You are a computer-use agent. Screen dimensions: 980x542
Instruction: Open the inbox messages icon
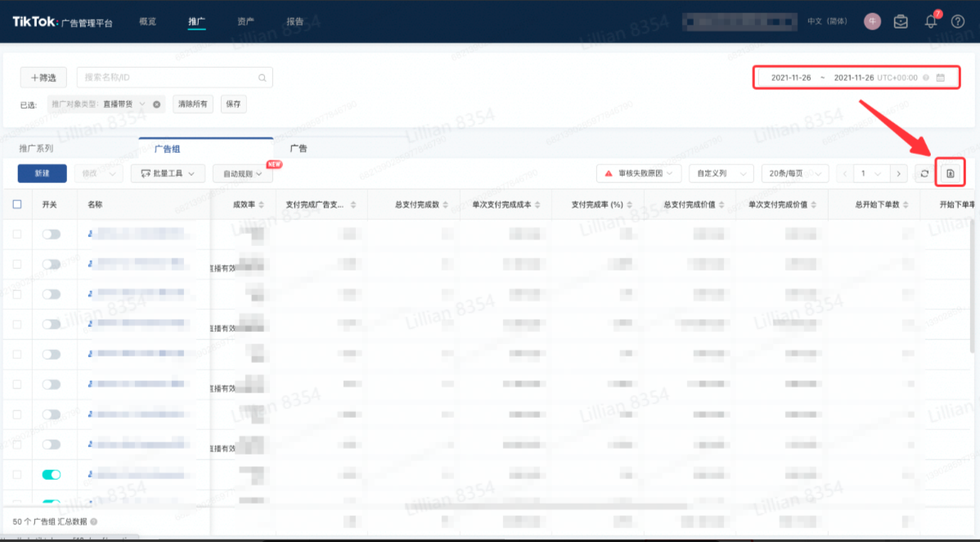pyautogui.click(x=901, y=22)
